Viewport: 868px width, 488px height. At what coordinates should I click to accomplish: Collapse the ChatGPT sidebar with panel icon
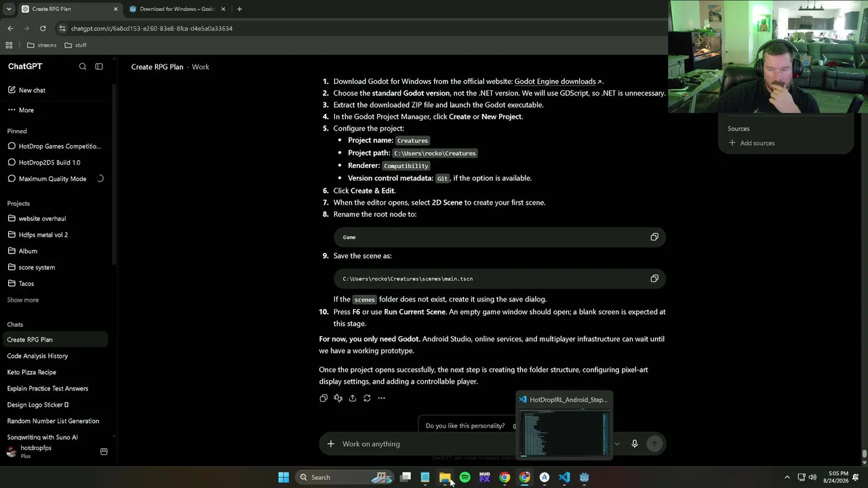(99, 66)
